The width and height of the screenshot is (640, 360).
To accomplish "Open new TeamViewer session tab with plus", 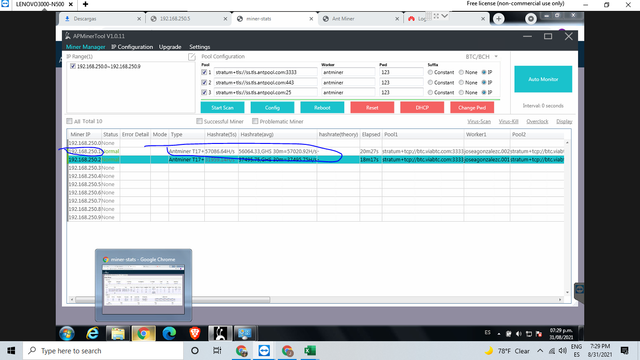I will (x=85, y=4).
